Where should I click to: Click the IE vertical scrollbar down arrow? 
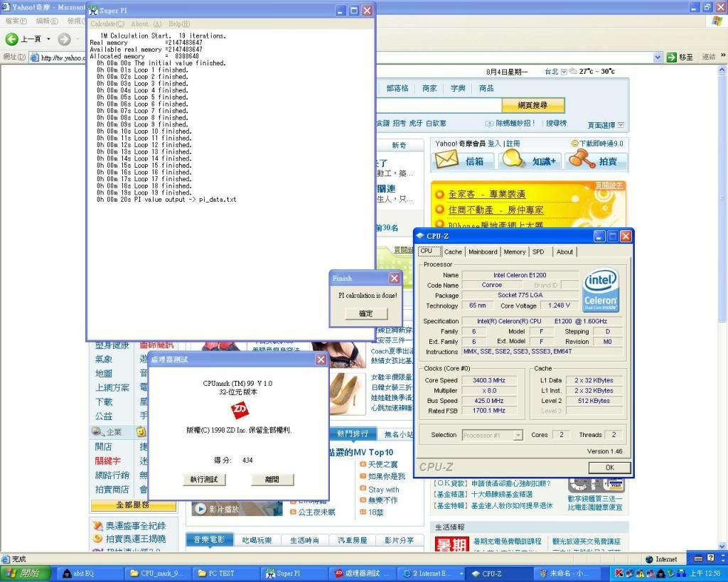[x=722, y=546]
